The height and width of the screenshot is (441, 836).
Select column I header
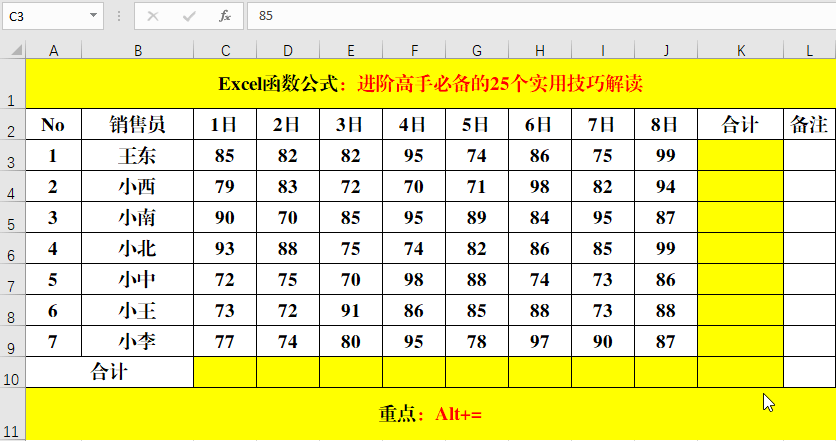point(602,51)
